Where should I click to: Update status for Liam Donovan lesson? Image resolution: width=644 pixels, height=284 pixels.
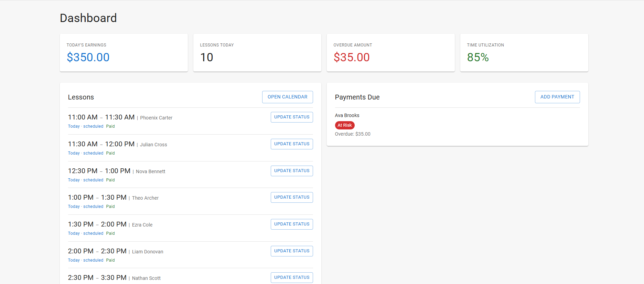[x=292, y=251]
